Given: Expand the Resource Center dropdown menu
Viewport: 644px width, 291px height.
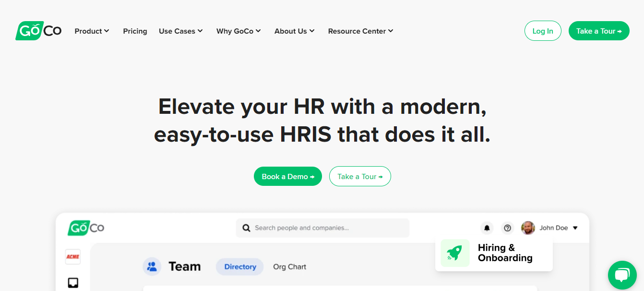Looking at the screenshot, I should (x=361, y=31).
